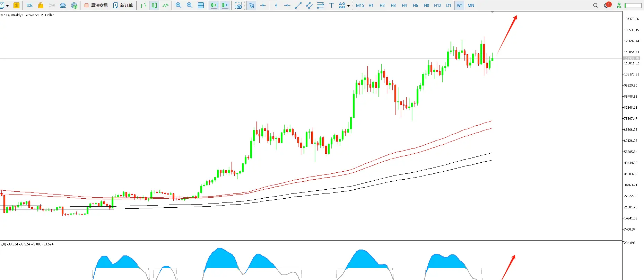
Task: Select the Fibonacci retracement tool
Action: [x=320, y=5]
